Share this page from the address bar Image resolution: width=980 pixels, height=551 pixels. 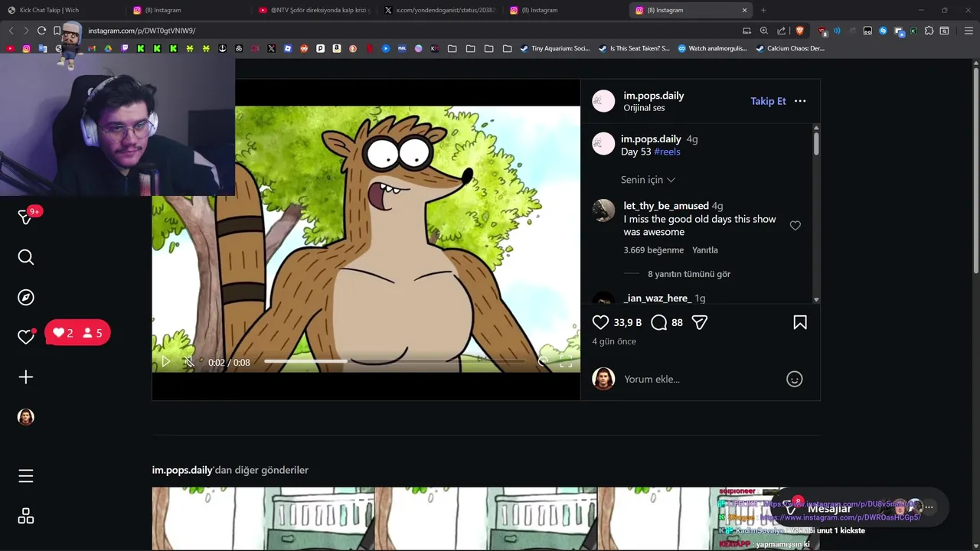click(782, 31)
